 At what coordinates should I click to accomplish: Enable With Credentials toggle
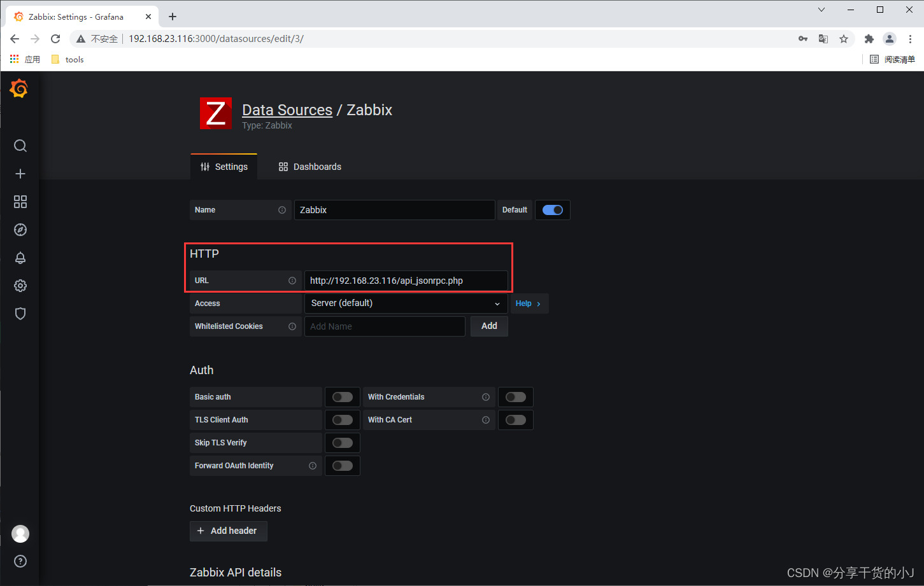coord(516,397)
